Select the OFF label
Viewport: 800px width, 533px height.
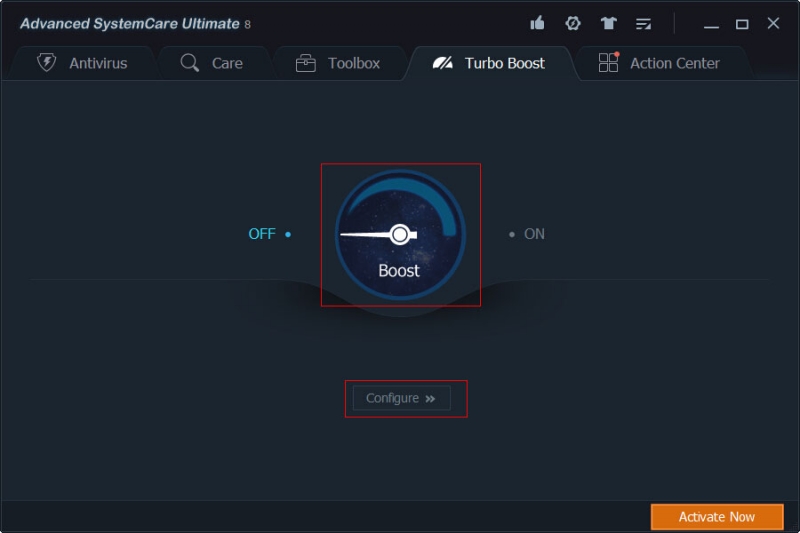tap(262, 234)
